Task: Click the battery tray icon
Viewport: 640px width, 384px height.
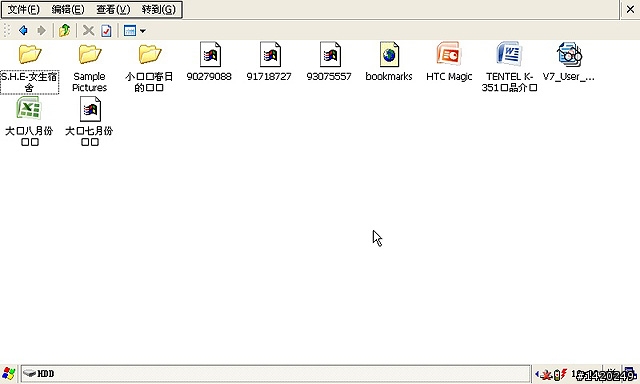Action: [x=556, y=374]
